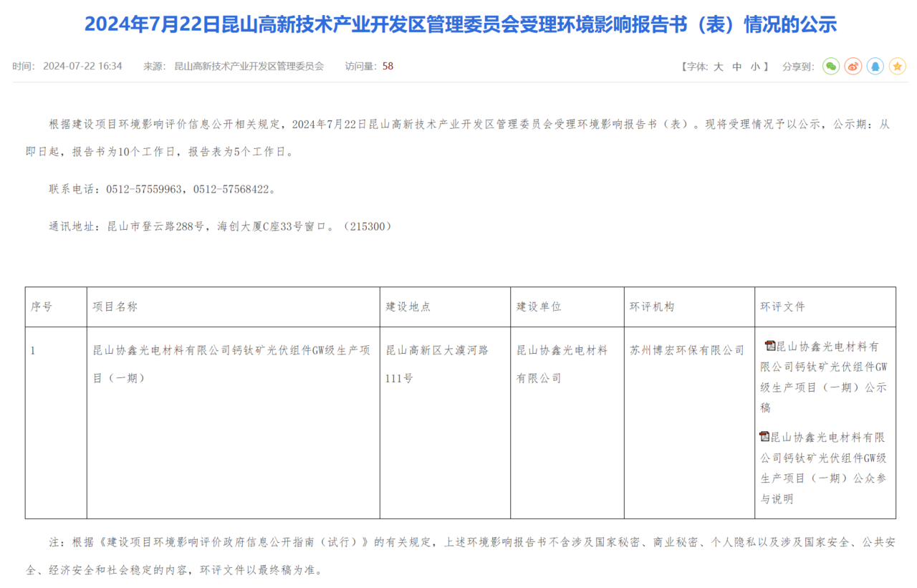The image size is (917, 588).
Task: Click the visit count number 58
Action: 388,67
